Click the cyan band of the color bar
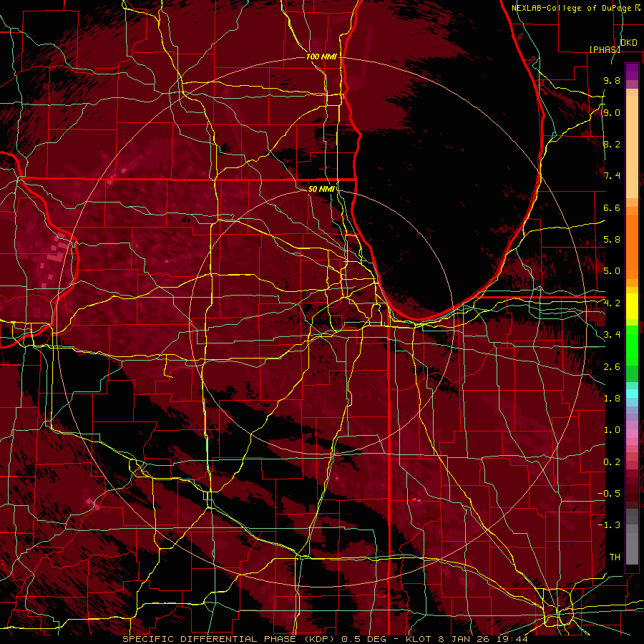Screen dimensions: 644x644 pos(632,393)
